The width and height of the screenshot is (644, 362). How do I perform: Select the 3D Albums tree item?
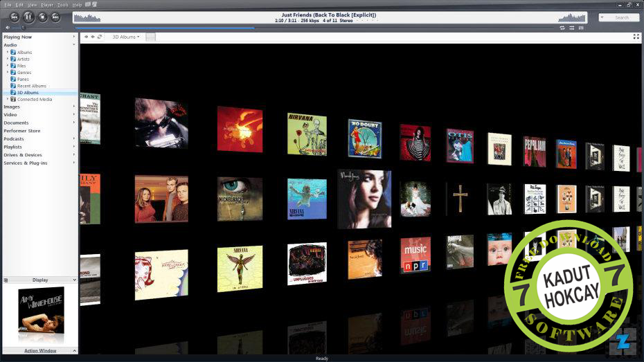[28, 93]
